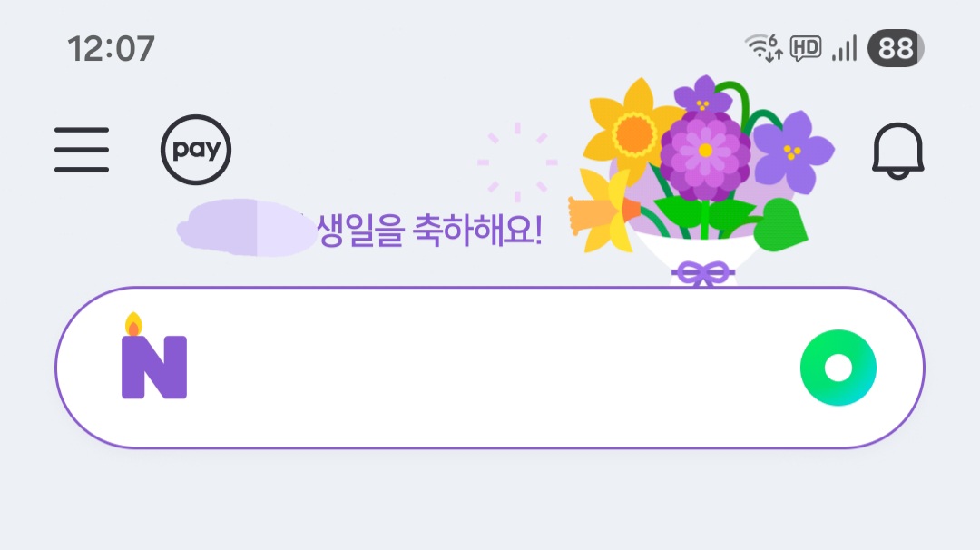980x550 pixels.
Task: Open the hamburger side menu
Action: 82,150
